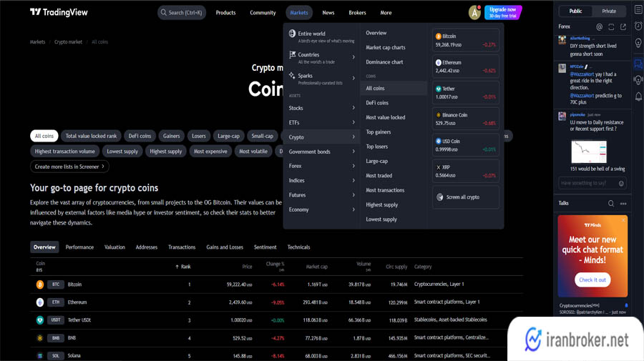Open the ideas lightbulb icon in the right sidebar

click(638, 43)
